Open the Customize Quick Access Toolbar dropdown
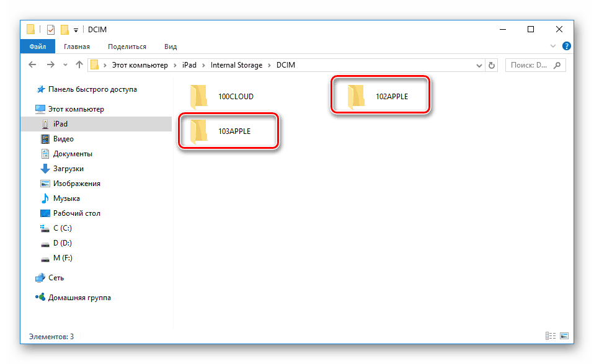 pos(76,30)
